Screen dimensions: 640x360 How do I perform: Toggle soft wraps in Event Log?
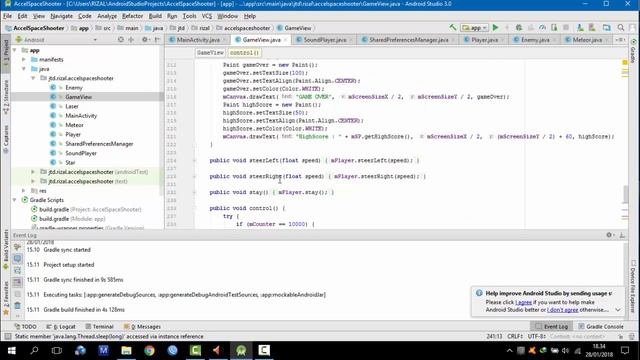(x=17, y=270)
